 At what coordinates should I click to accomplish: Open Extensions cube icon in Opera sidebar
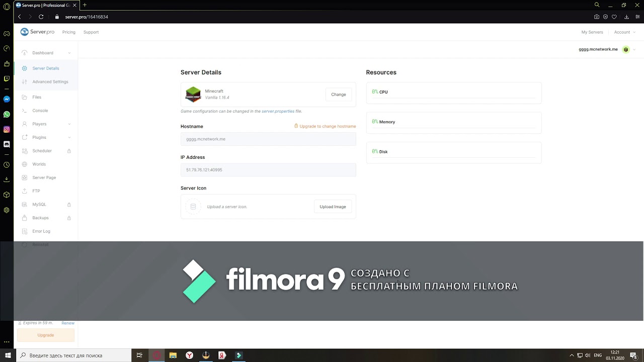(7, 195)
